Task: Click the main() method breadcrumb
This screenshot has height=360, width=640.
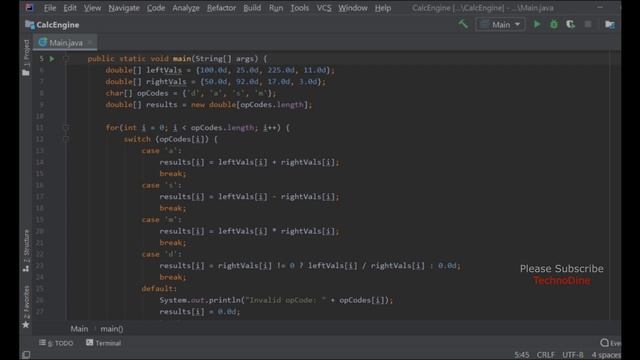Action: 111,329
